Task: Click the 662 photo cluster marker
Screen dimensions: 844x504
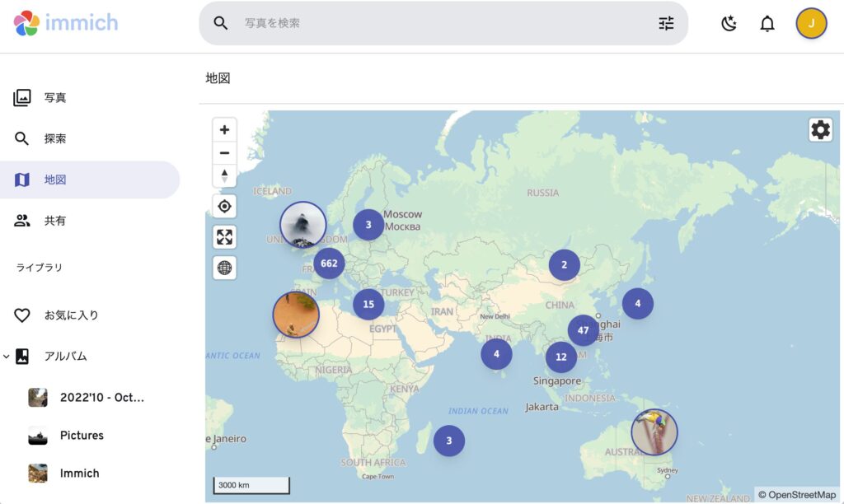Action: pos(329,264)
